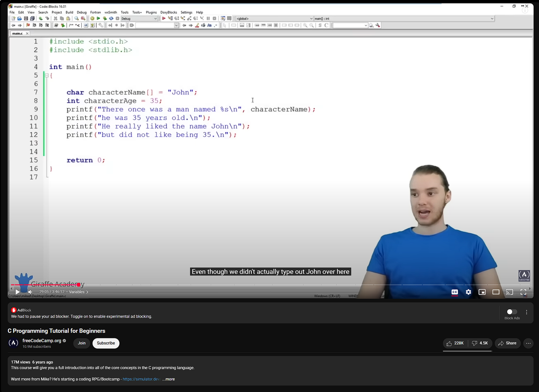The width and height of the screenshot is (539, 392).
Task: Open the YouTube playback settings gear
Action: 468,292
